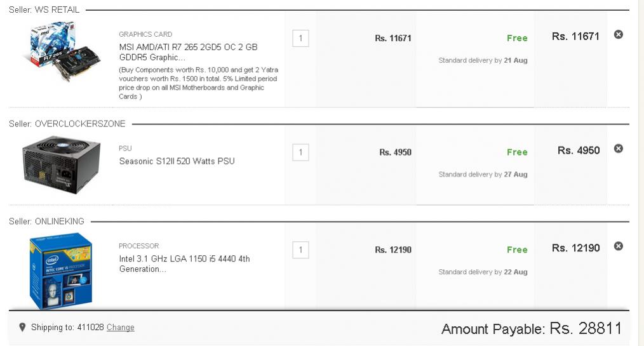Edit quantity field for Intel processor
The width and height of the screenshot is (644, 346).
click(x=300, y=250)
